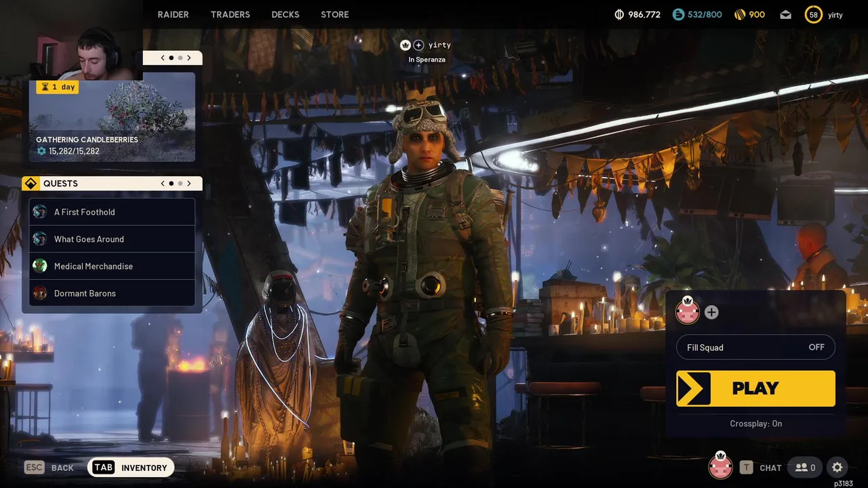This screenshot has height=488, width=868.
Task: Open the Chat with T button
Action: point(760,467)
